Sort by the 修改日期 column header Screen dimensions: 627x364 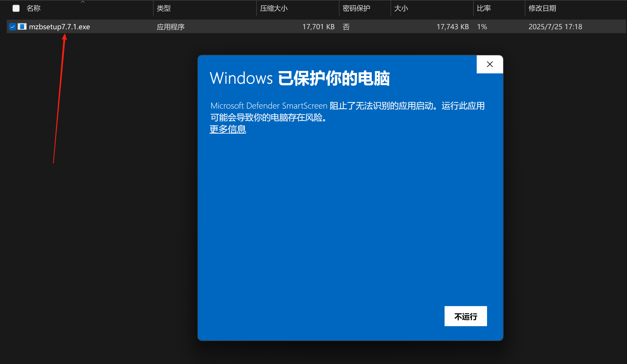(x=542, y=8)
